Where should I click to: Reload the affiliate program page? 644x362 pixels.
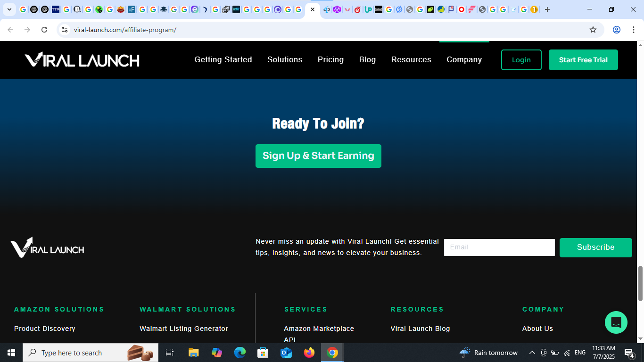44,30
